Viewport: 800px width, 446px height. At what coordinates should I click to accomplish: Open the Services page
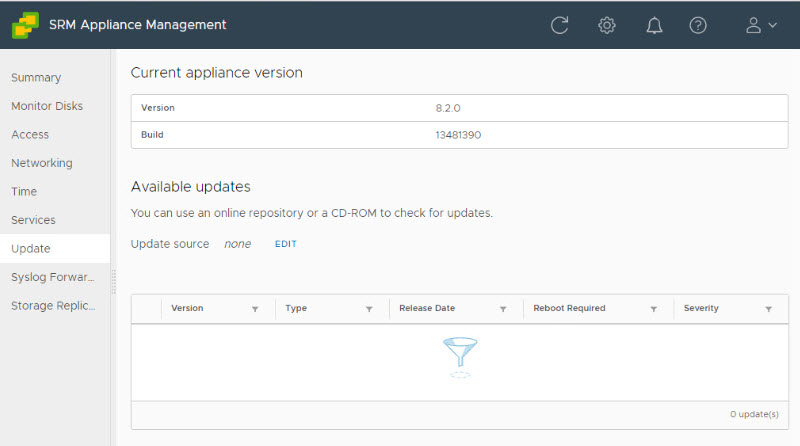33,220
